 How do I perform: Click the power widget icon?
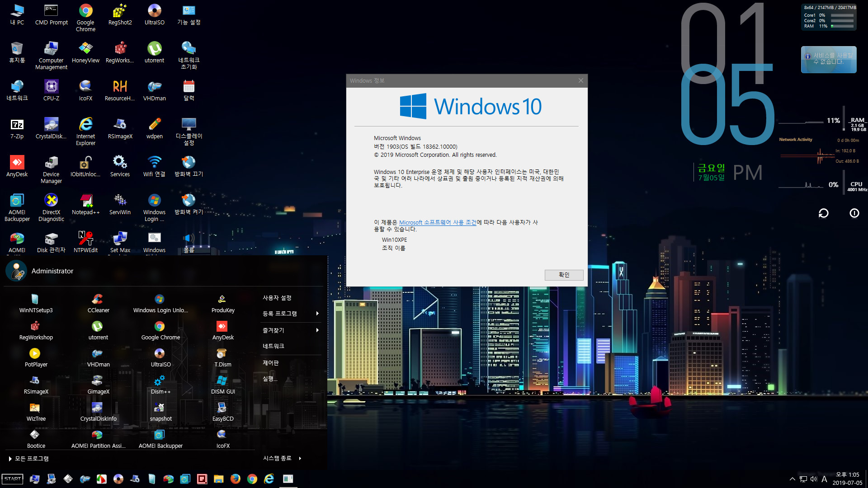coord(854,213)
